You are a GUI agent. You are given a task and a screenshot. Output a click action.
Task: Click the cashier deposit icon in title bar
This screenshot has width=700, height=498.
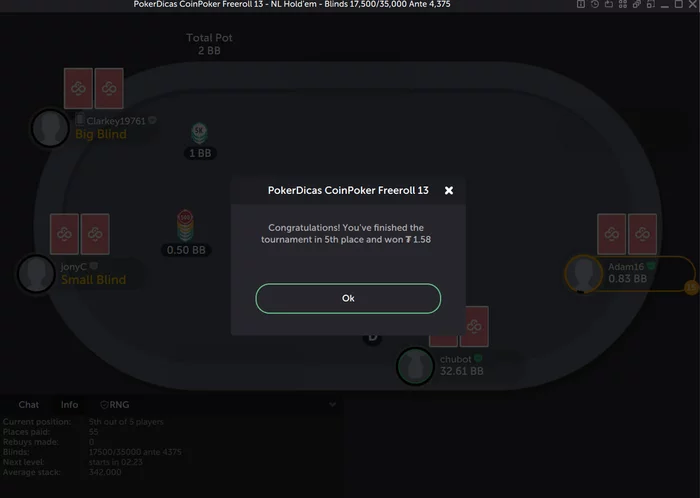click(608, 4)
